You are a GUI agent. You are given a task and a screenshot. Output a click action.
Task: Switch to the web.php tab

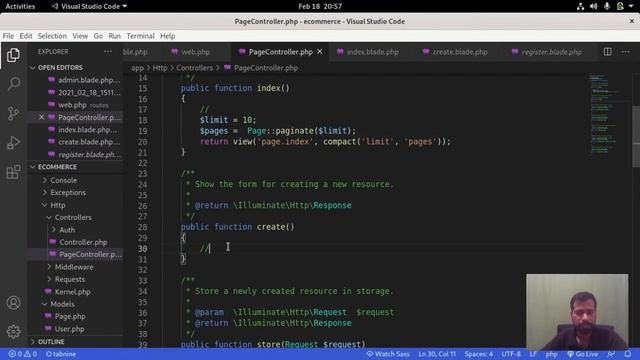click(x=195, y=52)
